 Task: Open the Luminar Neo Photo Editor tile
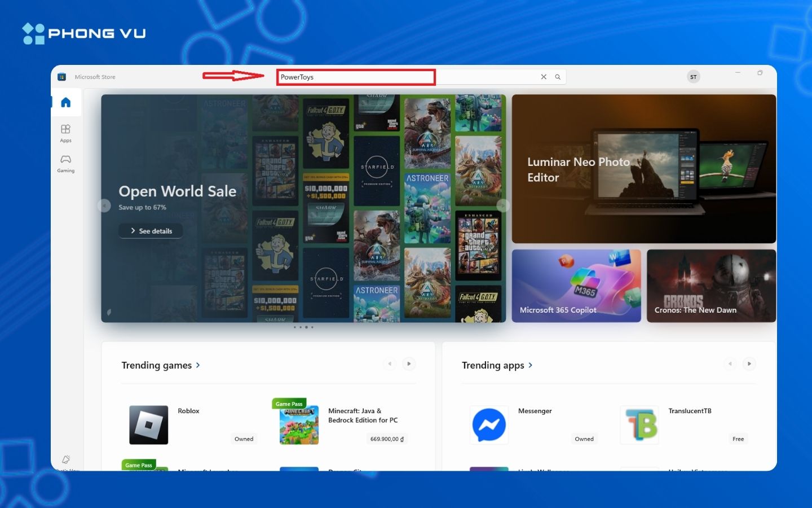tap(643, 169)
